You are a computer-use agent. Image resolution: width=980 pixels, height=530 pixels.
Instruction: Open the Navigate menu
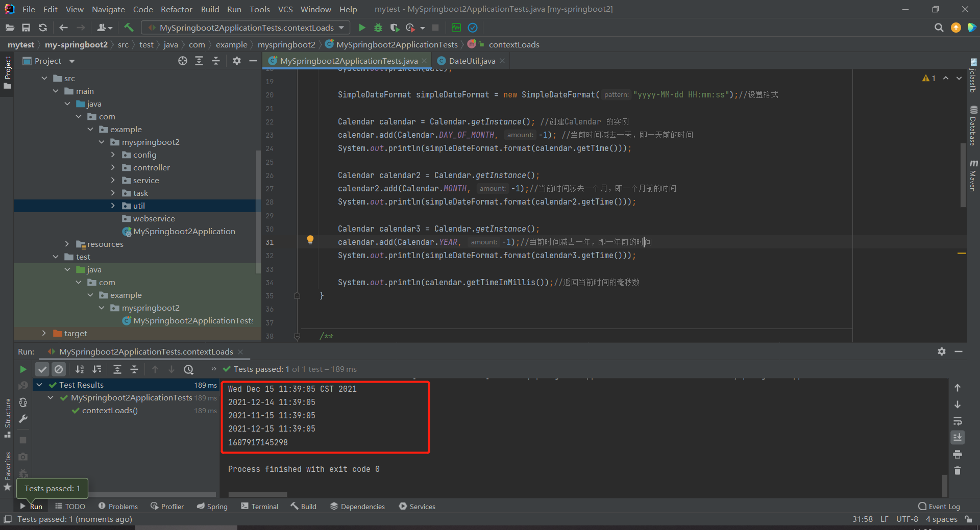click(x=108, y=9)
